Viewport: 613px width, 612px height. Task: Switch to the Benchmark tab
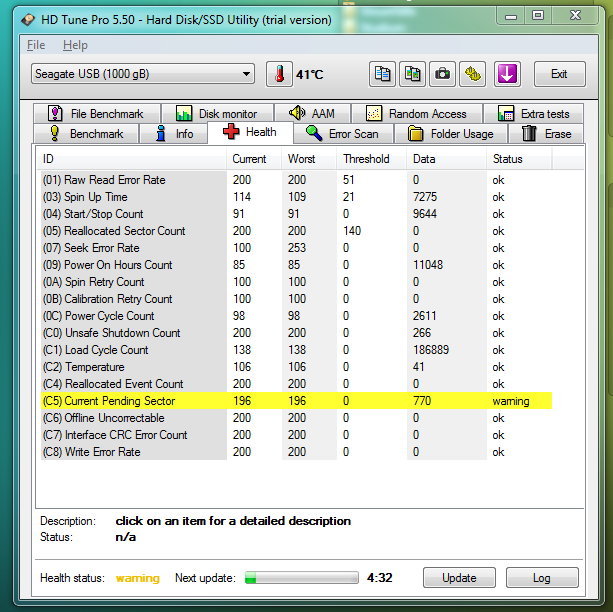(x=86, y=134)
